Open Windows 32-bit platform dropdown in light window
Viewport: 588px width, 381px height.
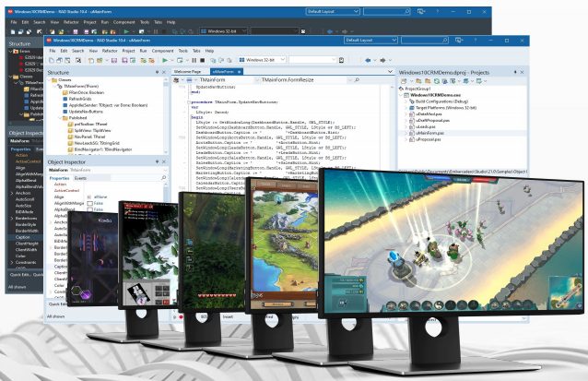263,60
